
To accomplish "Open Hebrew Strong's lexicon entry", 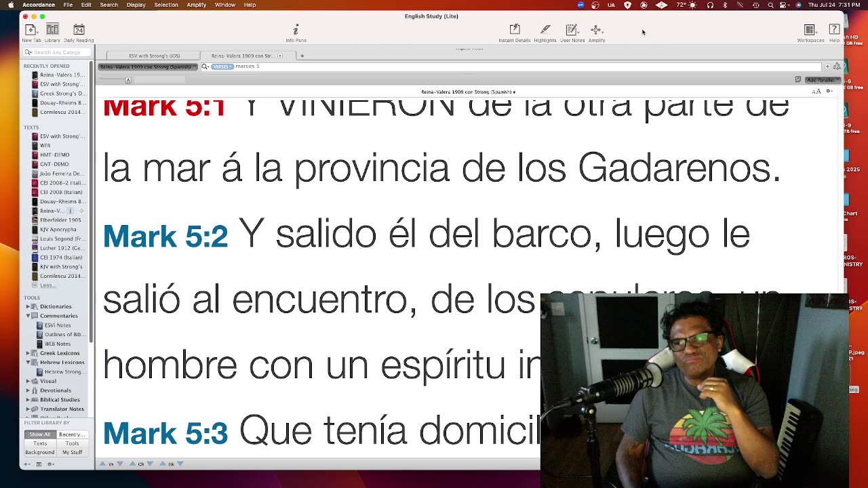I will coord(62,371).
